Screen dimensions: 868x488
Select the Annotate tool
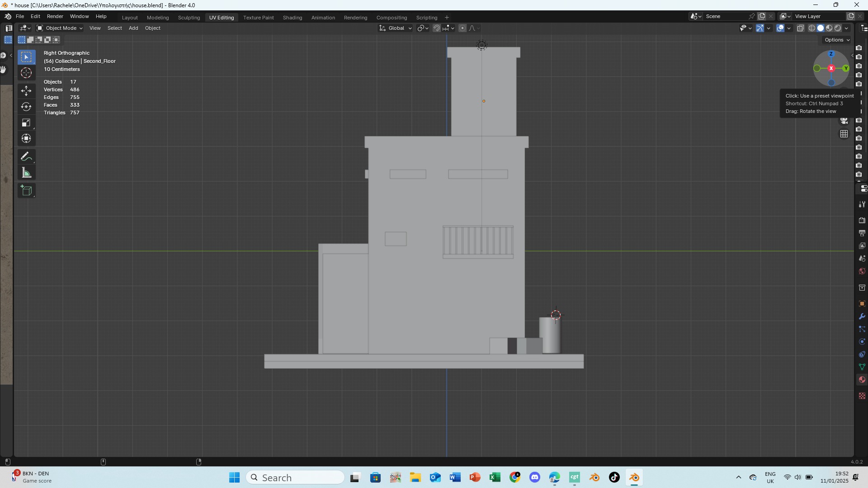coord(26,156)
